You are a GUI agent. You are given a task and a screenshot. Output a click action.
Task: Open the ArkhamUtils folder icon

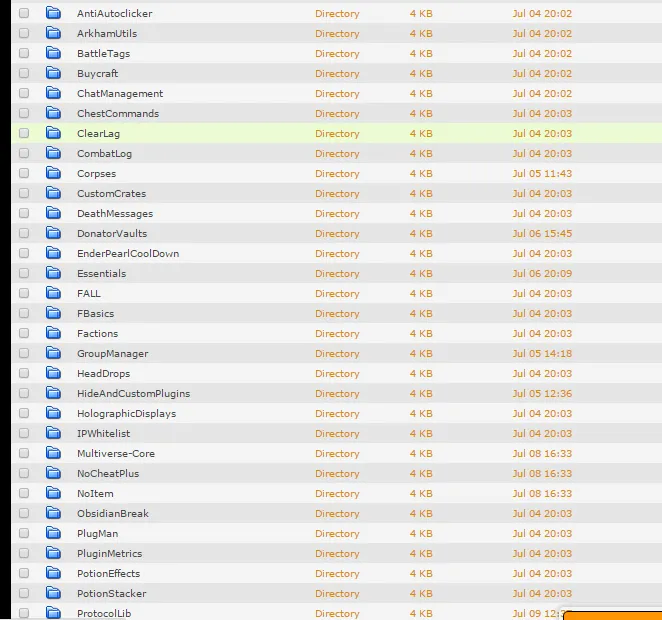(x=53, y=33)
